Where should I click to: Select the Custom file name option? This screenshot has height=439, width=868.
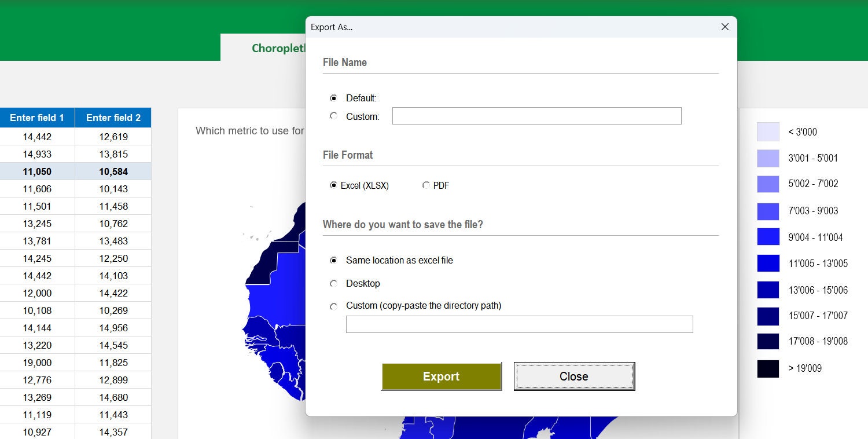[334, 116]
